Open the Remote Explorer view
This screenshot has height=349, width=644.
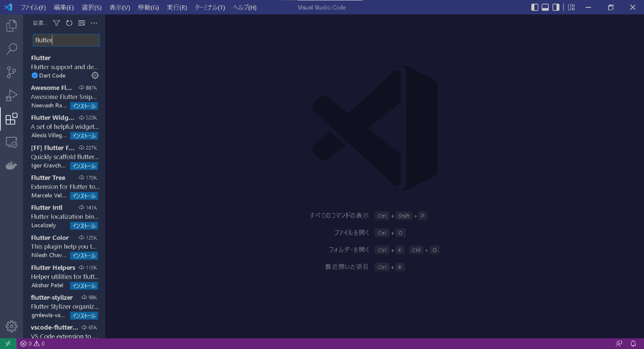pyautogui.click(x=11, y=142)
